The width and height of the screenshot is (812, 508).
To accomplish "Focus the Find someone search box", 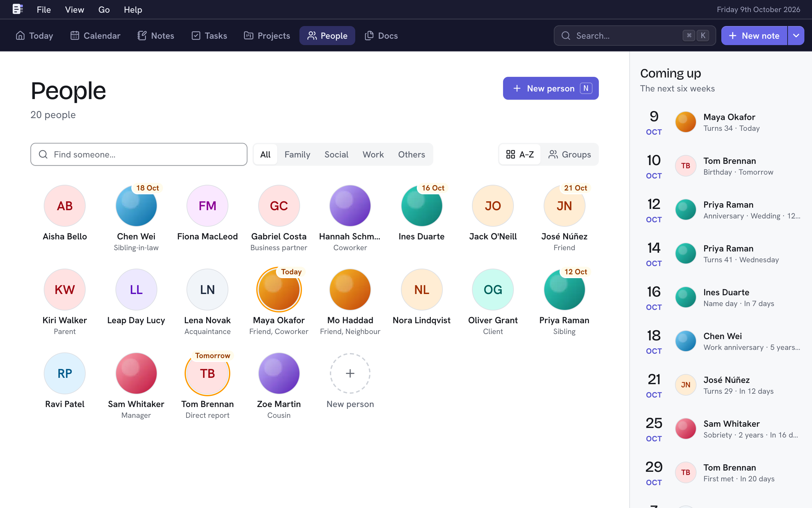I will (x=139, y=154).
